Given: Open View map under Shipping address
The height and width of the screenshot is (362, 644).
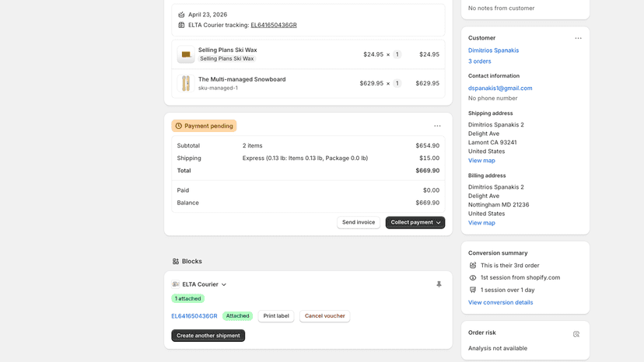Looking at the screenshot, I should point(481,161).
